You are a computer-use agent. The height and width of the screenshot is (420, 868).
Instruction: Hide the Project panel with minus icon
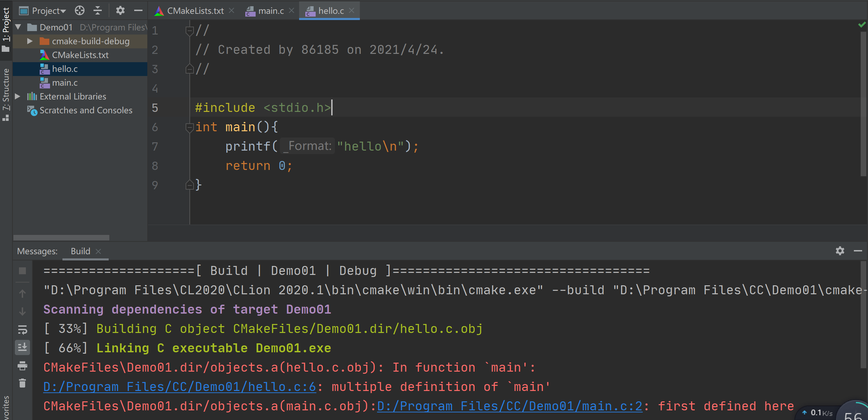pyautogui.click(x=138, y=11)
